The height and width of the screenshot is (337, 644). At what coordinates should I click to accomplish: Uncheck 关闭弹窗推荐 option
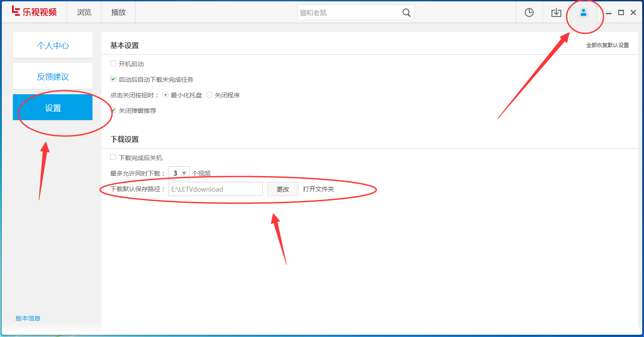pos(113,110)
